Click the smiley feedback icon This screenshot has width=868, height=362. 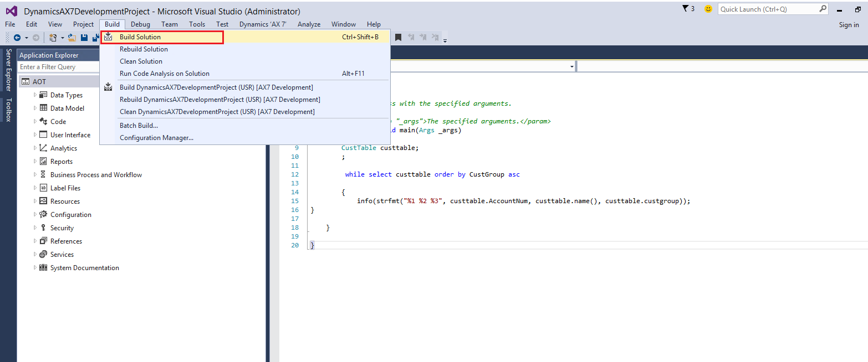pos(708,9)
